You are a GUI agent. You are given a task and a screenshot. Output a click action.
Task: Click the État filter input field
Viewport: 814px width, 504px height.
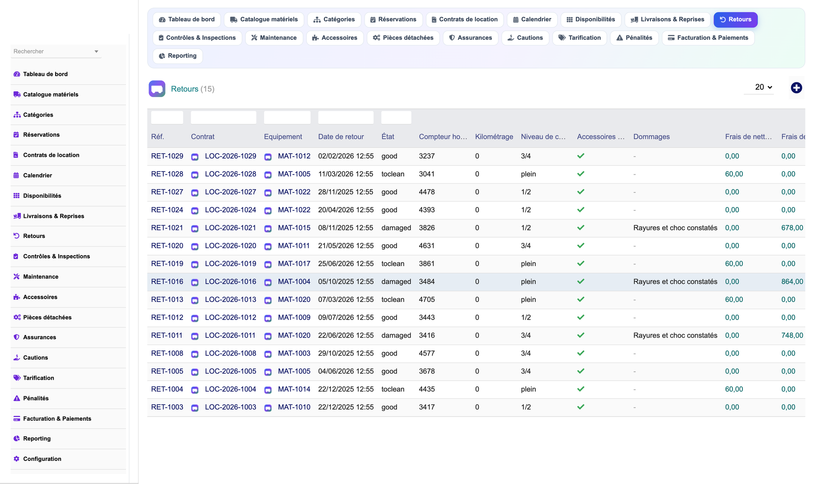click(x=396, y=118)
